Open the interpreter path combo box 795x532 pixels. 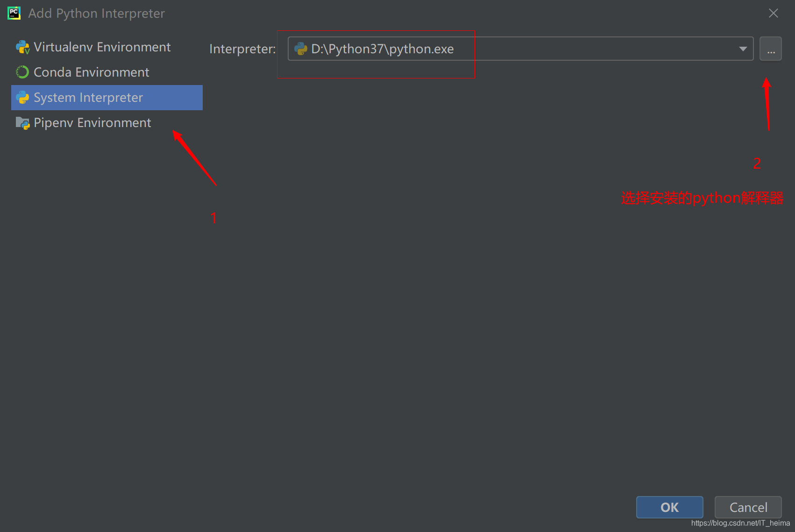coord(520,49)
